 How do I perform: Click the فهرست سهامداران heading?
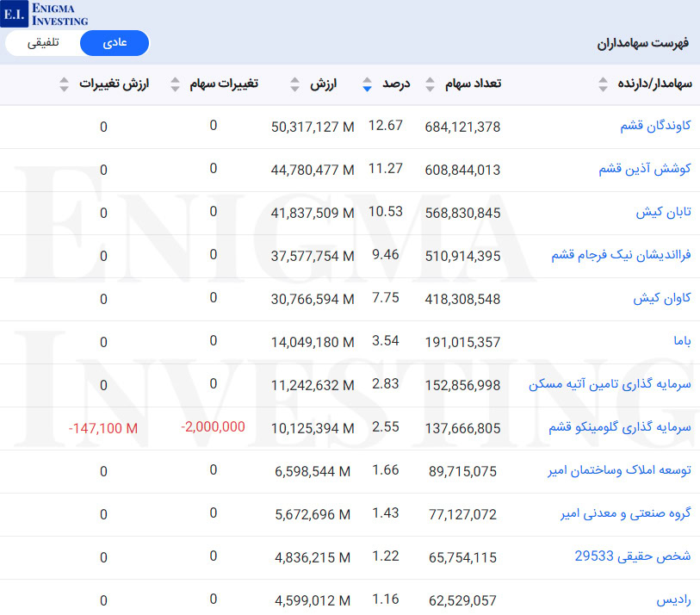pyautogui.click(x=643, y=43)
